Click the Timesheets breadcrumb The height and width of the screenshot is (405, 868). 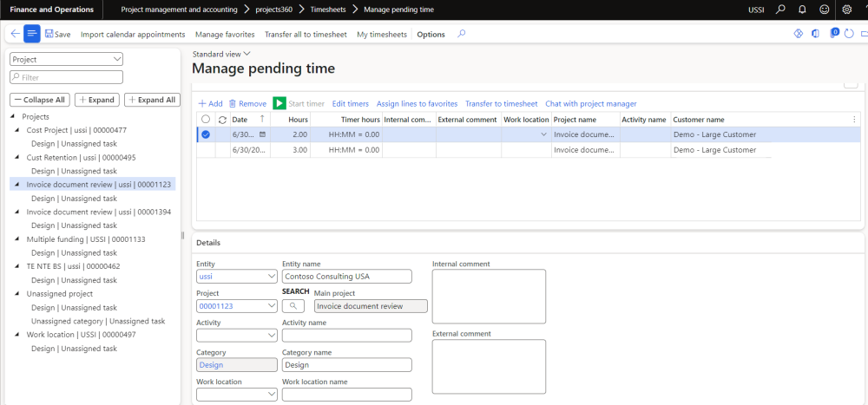tap(328, 10)
